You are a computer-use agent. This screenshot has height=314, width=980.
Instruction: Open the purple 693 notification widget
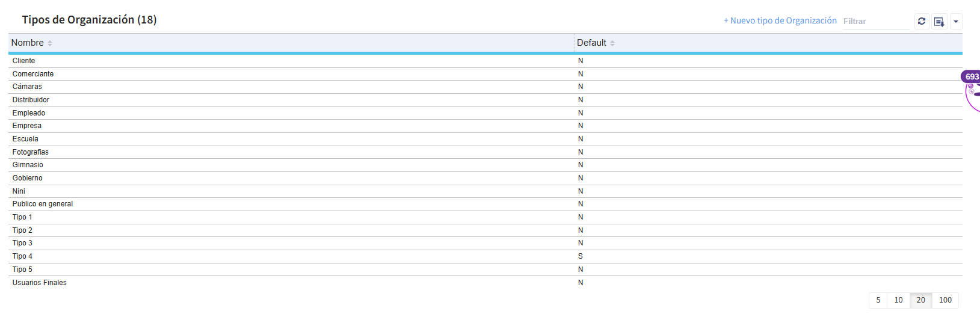(972, 76)
